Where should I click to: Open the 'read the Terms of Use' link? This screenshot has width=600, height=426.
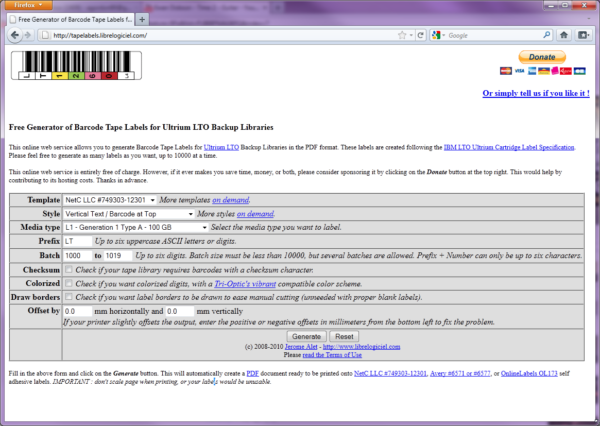[x=332, y=355]
